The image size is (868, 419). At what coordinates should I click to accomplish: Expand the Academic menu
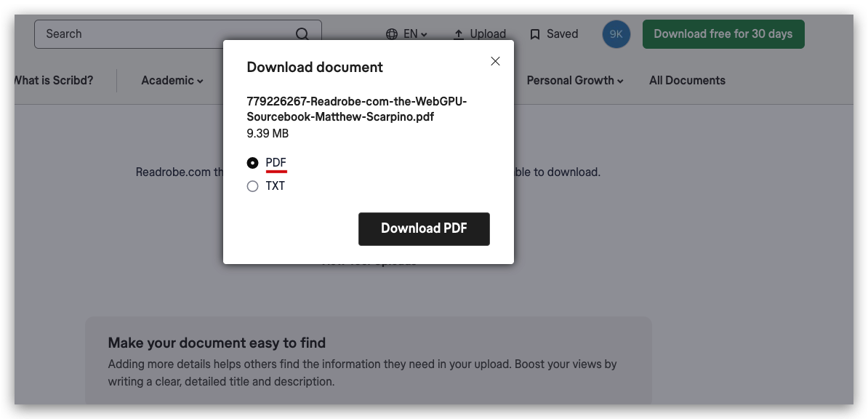click(172, 80)
